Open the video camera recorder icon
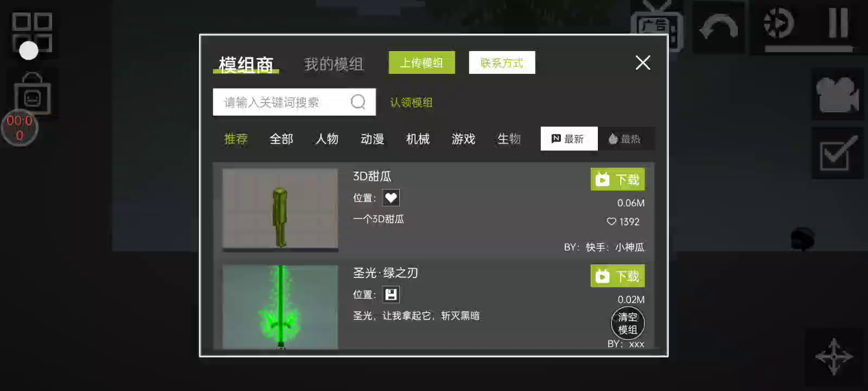 [838, 94]
